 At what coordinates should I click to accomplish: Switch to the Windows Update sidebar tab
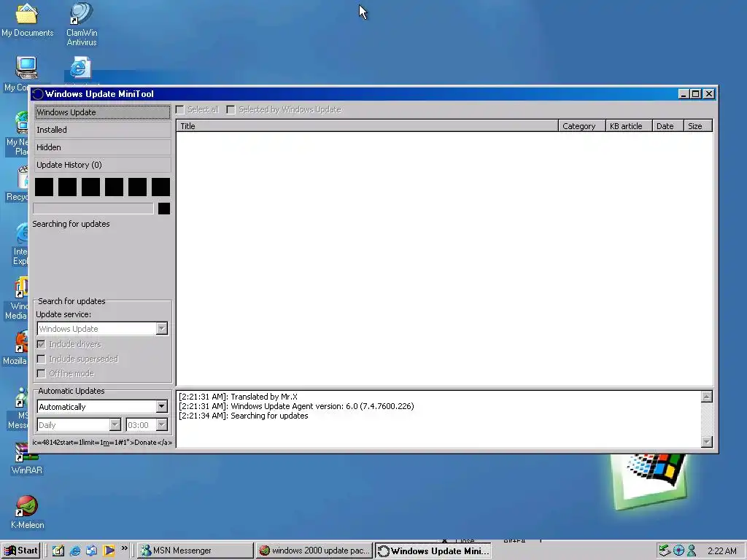[x=102, y=112]
